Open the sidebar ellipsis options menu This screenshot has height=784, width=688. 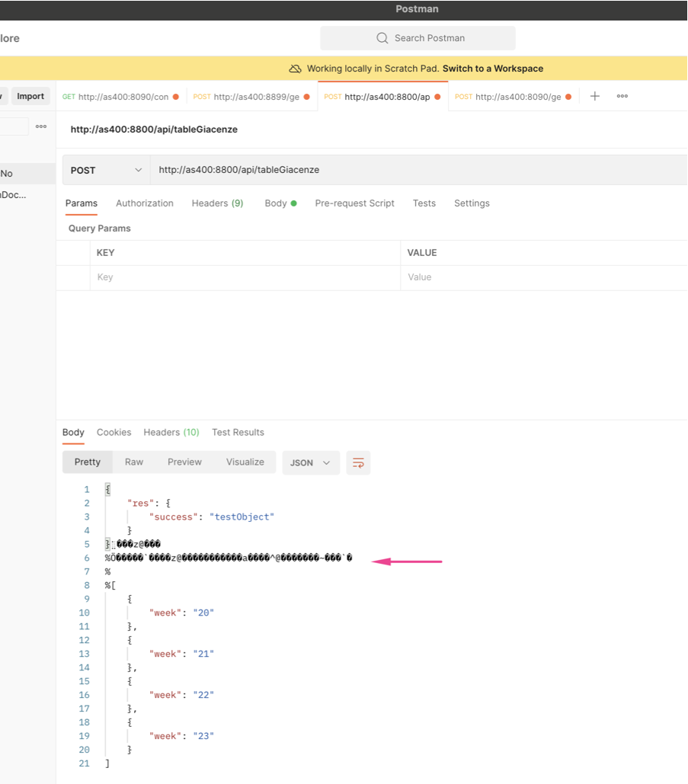pos(41,126)
